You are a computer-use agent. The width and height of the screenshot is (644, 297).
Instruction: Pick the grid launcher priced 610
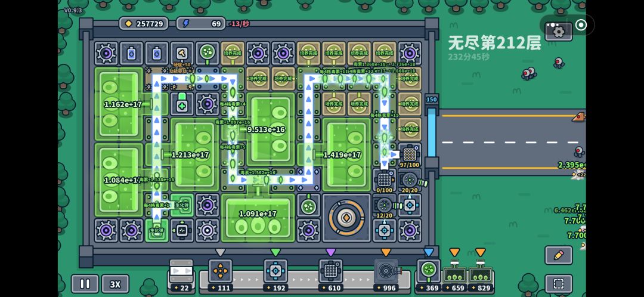point(330,275)
